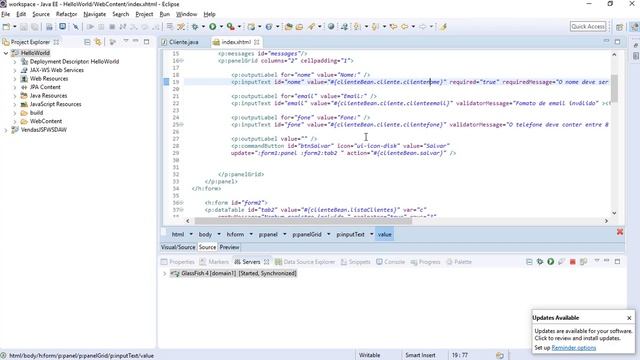Viewport: 640px width, 360px height.
Task: Click the green Run button
Action: pyautogui.click(x=213, y=27)
